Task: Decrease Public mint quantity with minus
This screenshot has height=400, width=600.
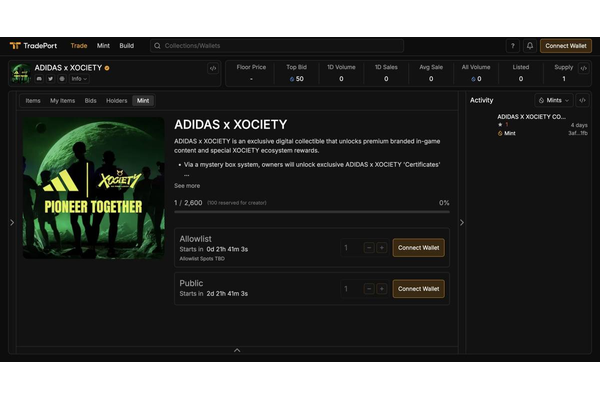Action: pos(369,289)
